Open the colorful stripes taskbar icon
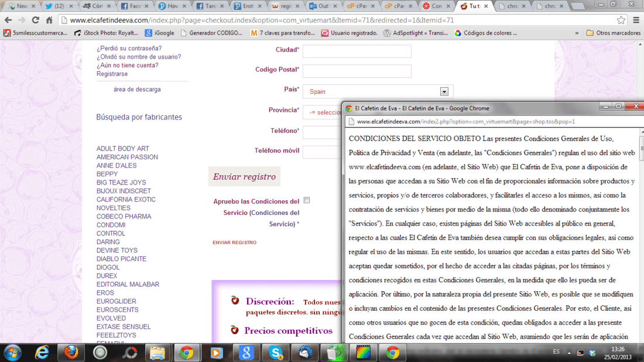This screenshot has width=644, height=362. pos(363,353)
